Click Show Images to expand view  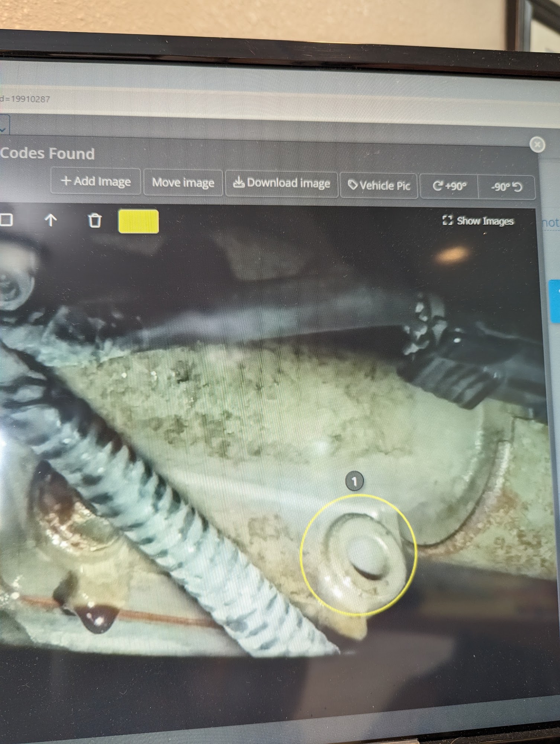tap(478, 221)
